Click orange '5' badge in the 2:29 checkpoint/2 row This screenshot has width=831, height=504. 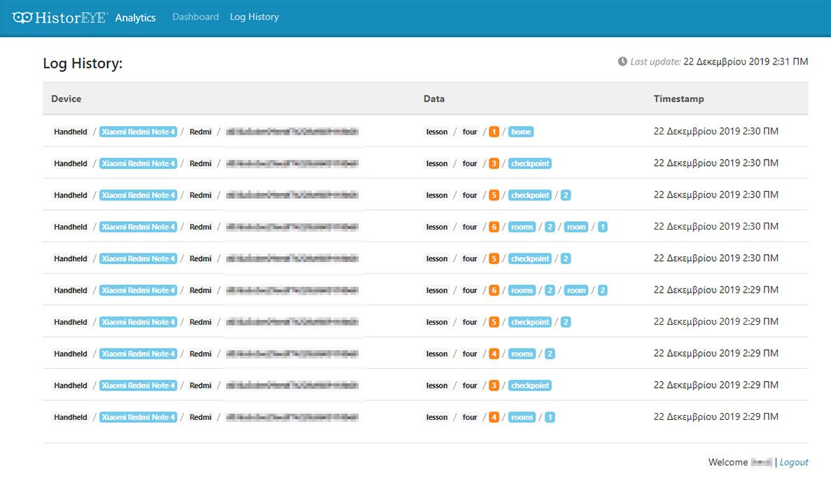tap(494, 322)
